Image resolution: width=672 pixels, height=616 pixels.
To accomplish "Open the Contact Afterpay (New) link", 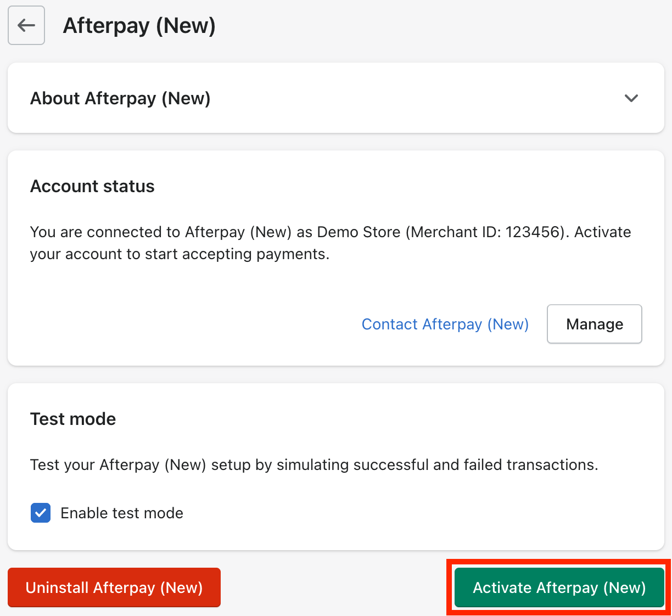I will point(445,324).
